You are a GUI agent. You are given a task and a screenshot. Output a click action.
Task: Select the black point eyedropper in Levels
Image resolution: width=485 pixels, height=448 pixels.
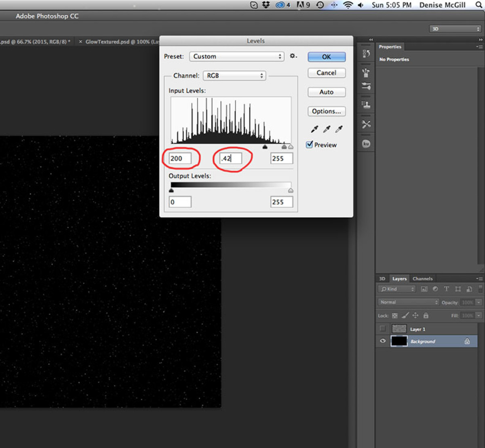(314, 128)
